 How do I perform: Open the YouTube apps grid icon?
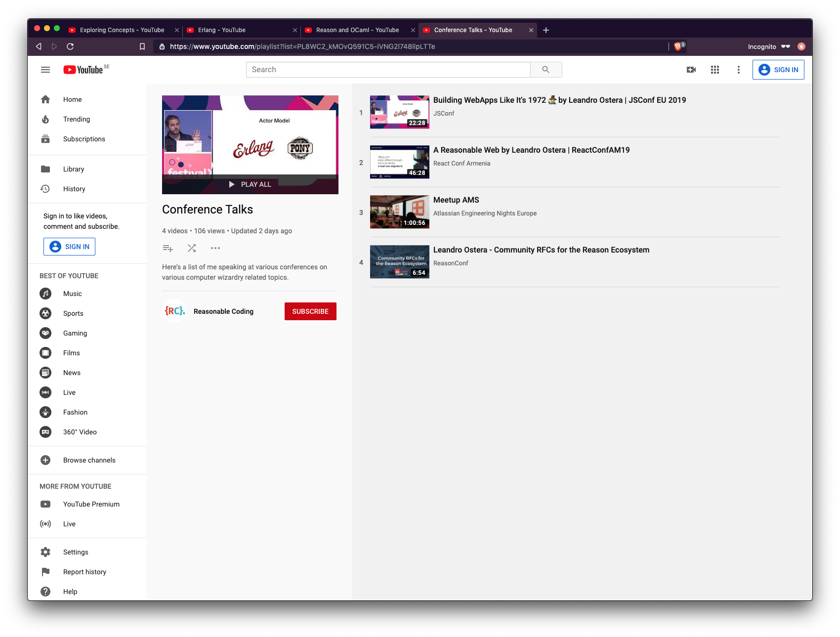pyautogui.click(x=715, y=70)
